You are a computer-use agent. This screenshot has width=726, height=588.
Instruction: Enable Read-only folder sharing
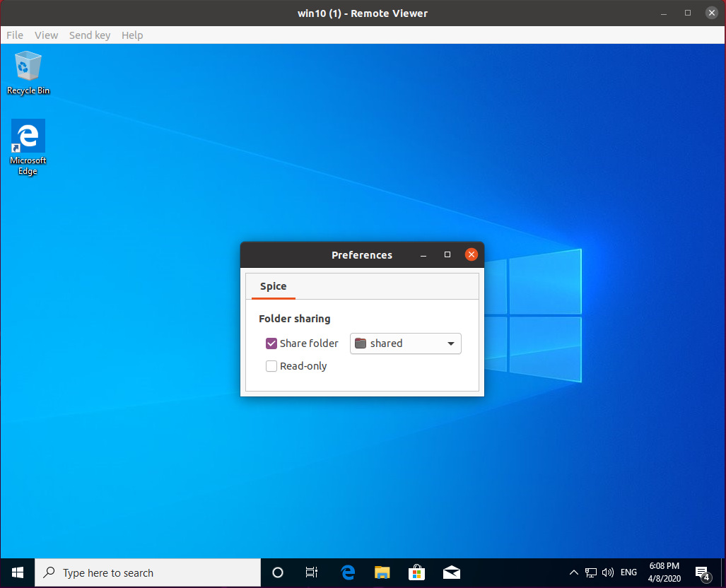pyautogui.click(x=271, y=366)
